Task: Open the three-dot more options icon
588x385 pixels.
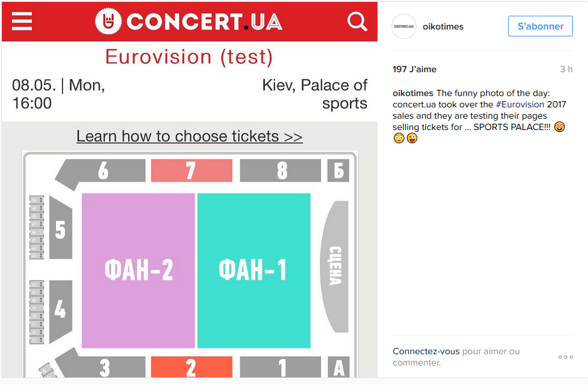Action: [x=565, y=357]
